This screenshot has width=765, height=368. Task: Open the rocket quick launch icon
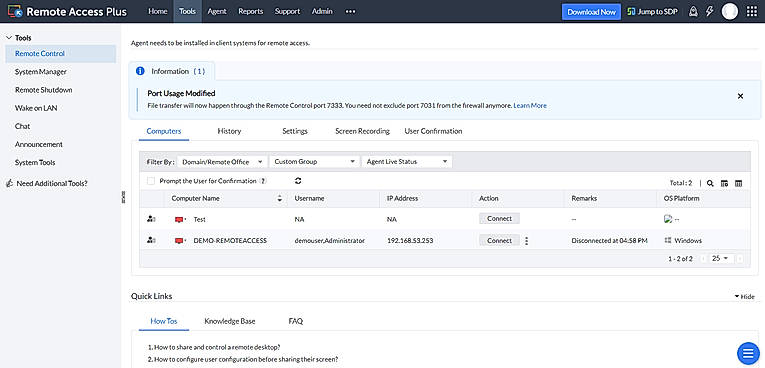click(x=693, y=12)
